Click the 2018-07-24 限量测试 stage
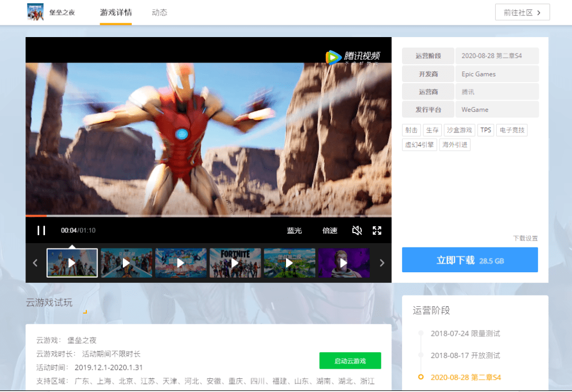The width and height of the screenshot is (572, 392). point(465,333)
